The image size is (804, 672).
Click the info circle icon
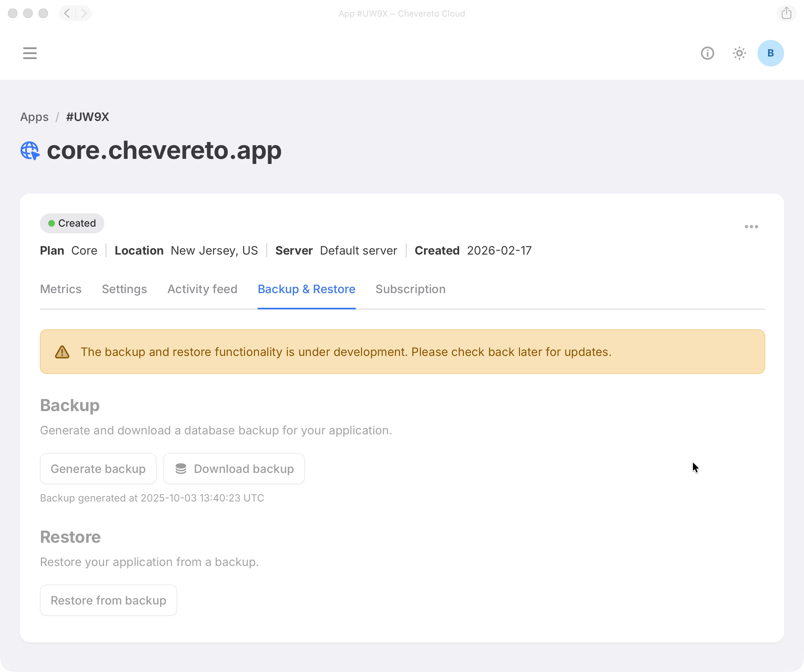707,53
